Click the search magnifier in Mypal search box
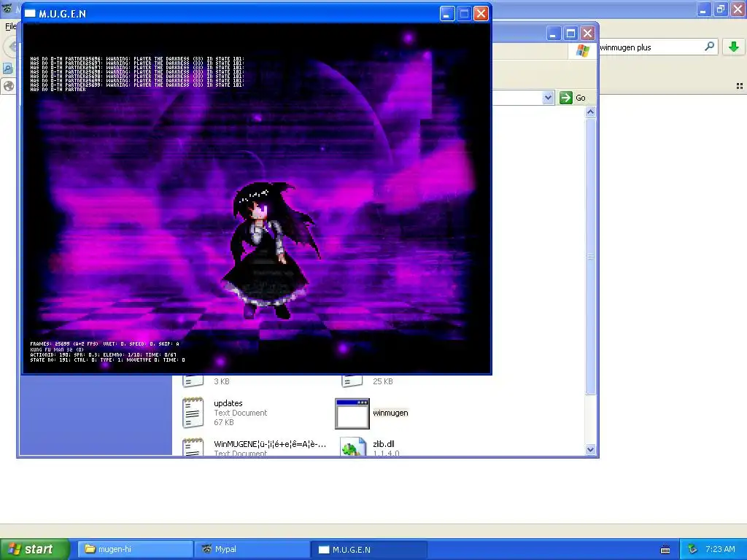Image resolution: width=747 pixels, height=560 pixels. coord(709,46)
